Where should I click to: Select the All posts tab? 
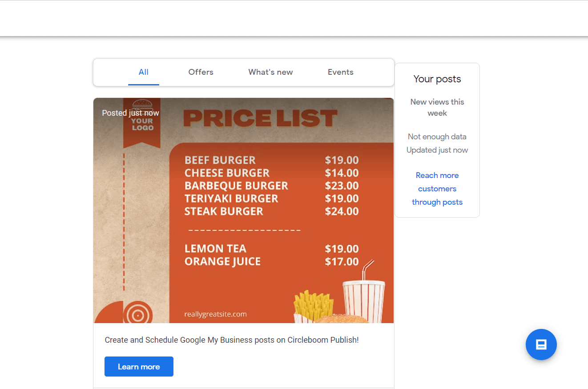tap(143, 72)
